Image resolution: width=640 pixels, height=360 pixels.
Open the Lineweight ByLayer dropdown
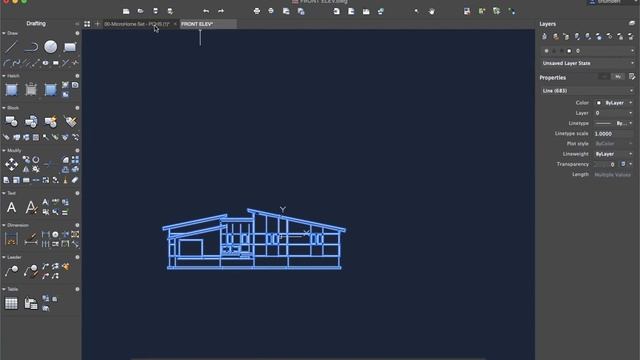tap(613, 154)
